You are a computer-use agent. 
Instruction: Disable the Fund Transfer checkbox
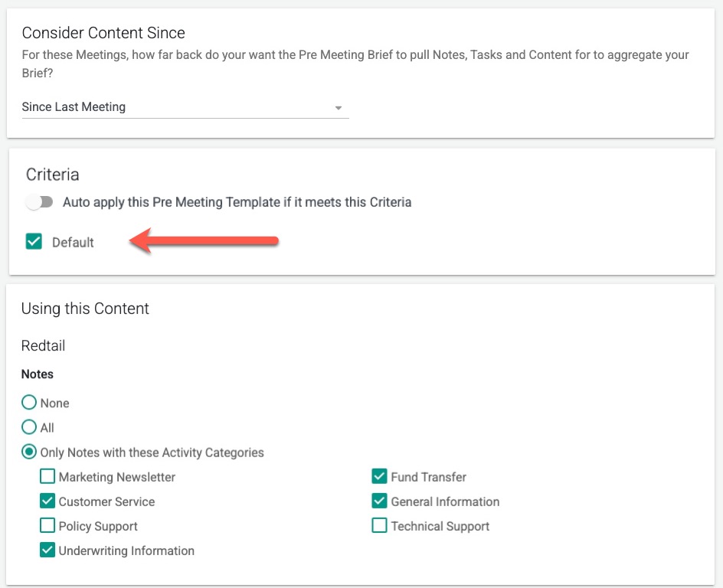[x=379, y=477]
